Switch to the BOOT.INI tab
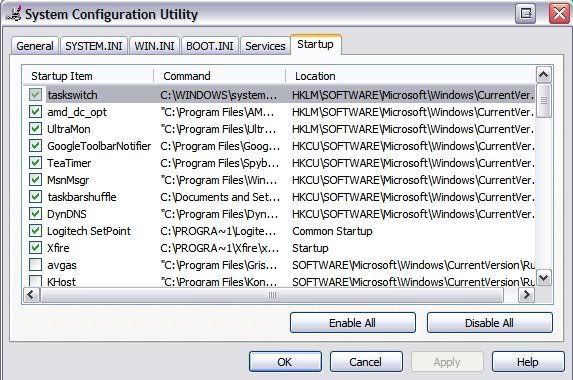Screen dimensions: 573x380 (x=210, y=46)
